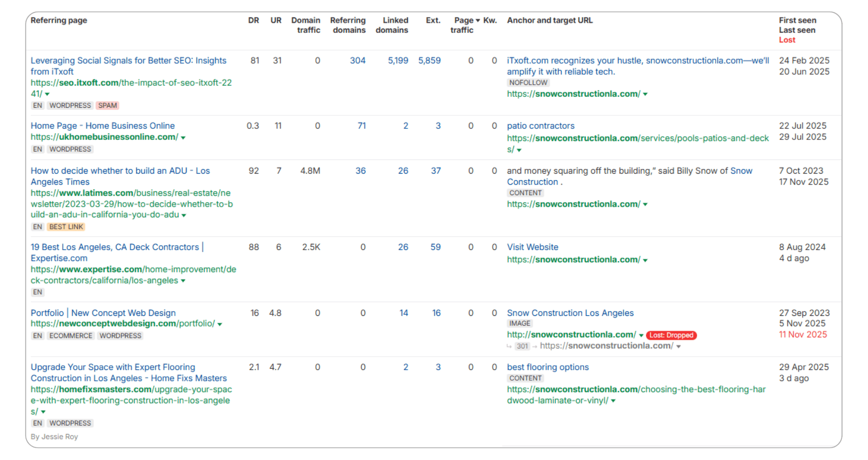Click caret after expertise.com deck-contractors URL
The image size is (868, 460).
pos(183,281)
